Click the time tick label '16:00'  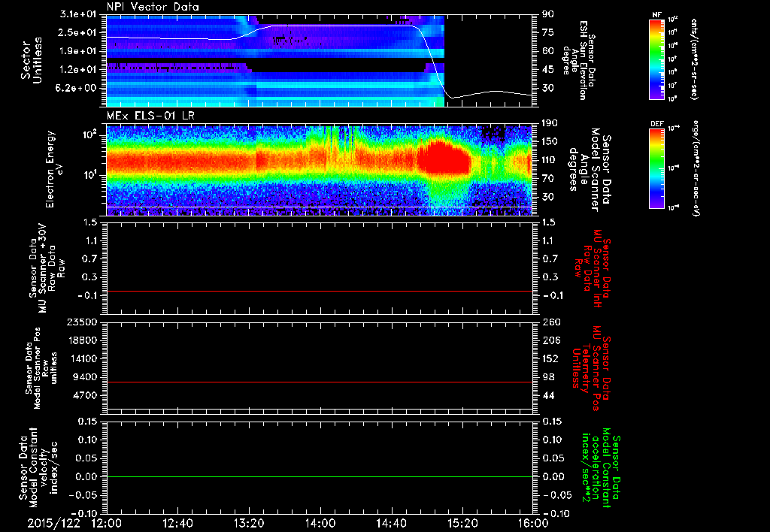(x=533, y=523)
